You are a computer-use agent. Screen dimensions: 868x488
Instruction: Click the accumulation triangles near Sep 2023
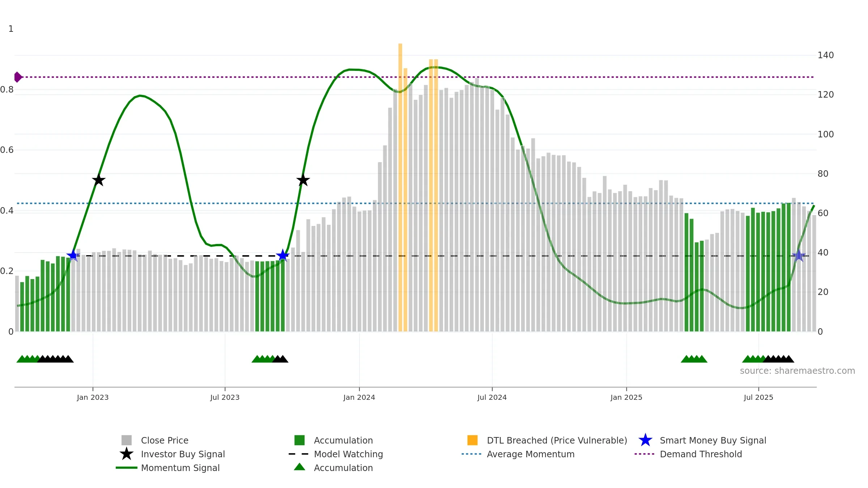tap(270, 359)
